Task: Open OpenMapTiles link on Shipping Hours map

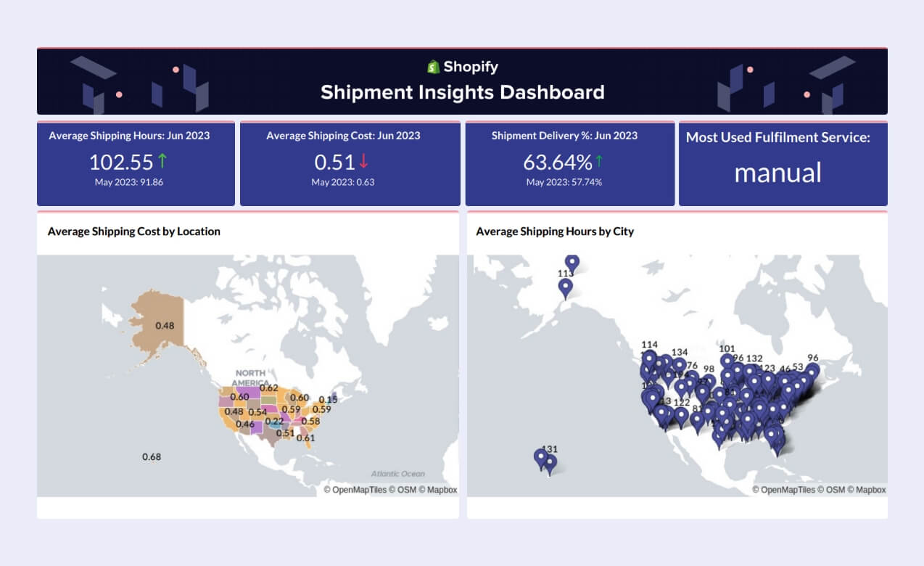Action: point(783,490)
